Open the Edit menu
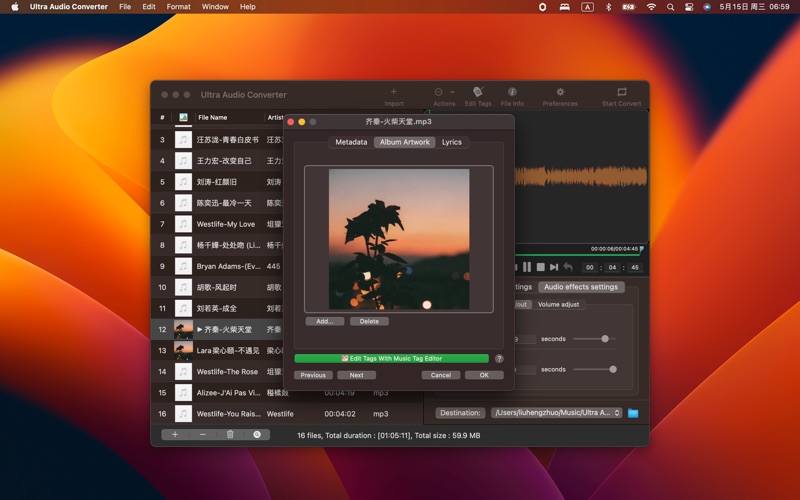The width and height of the screenshot is (800, 500). pyautogui.click(x=149, y=7)
